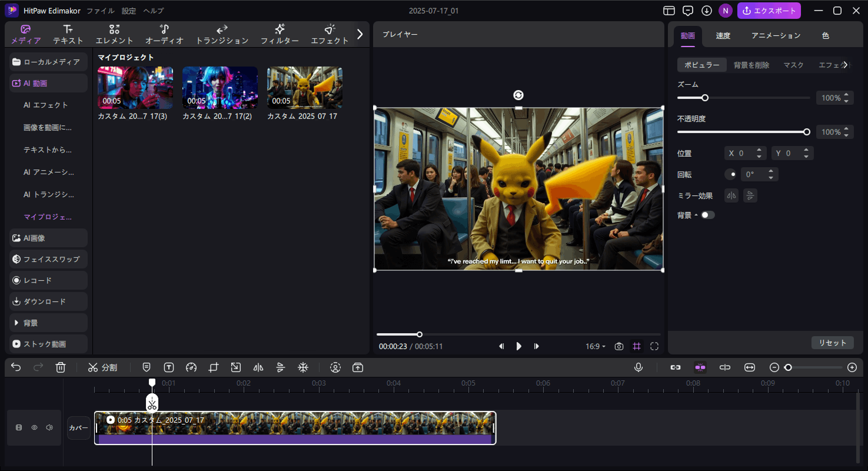This screenshot has width=868, height=471.
Task: Open the トランジション transitions tab
Action: [x=222, y=35]
